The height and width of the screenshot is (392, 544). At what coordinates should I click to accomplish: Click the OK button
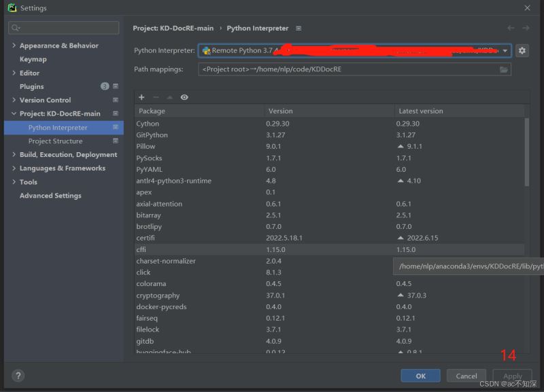[420, 376]
